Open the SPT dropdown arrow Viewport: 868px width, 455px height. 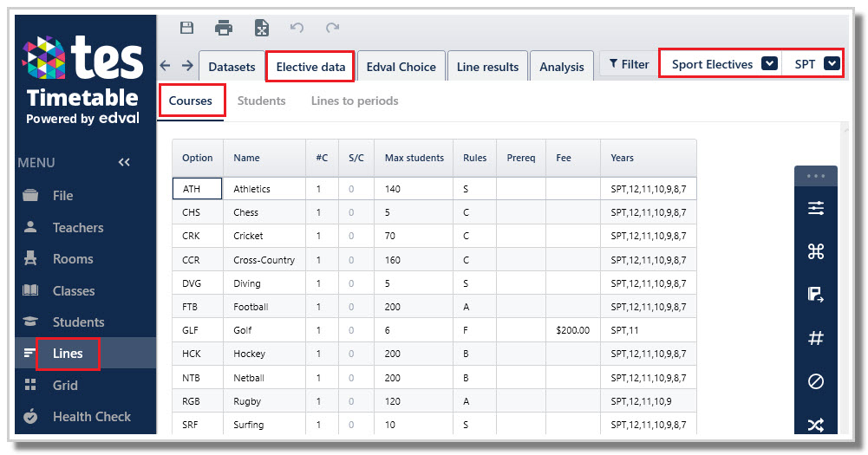click(832, 63)
